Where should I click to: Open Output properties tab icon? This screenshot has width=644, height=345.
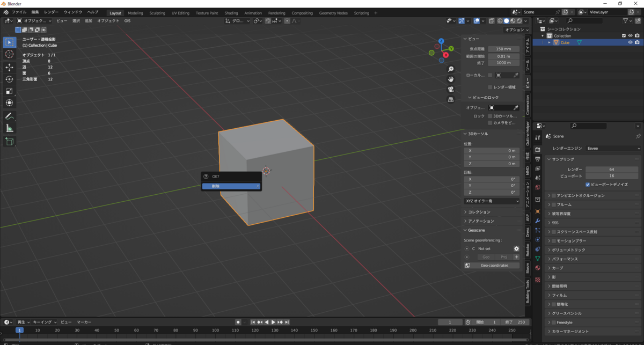[537, 159]
